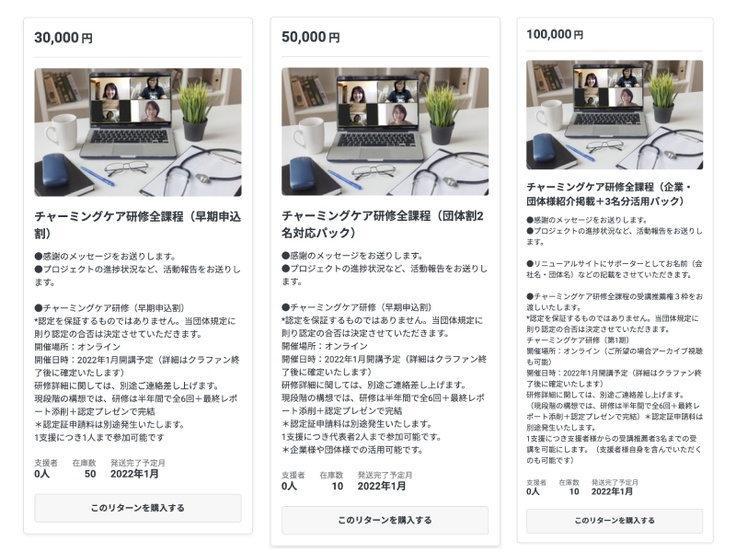Select 支援者 0人 on the 30,000円 card
The height and width of the screenshot is (552, 736).
point(42,470)
